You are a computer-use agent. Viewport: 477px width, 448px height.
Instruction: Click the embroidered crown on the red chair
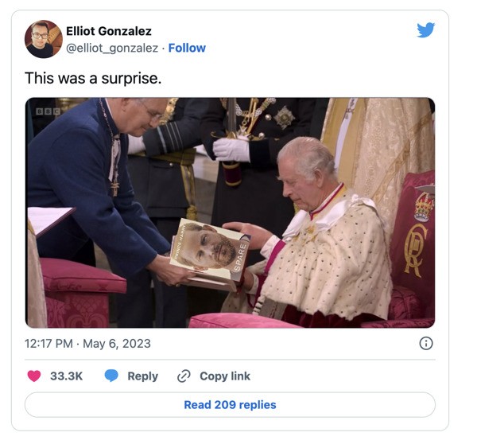coord(421,207)
